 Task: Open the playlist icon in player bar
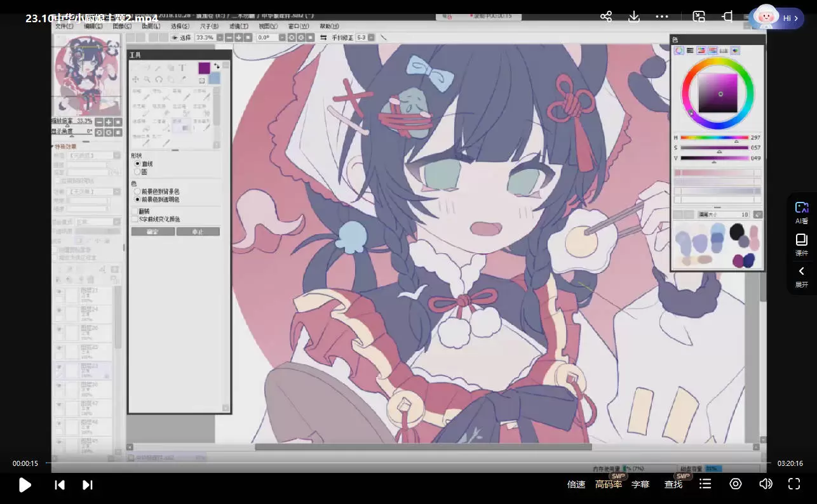click(705, 484)
